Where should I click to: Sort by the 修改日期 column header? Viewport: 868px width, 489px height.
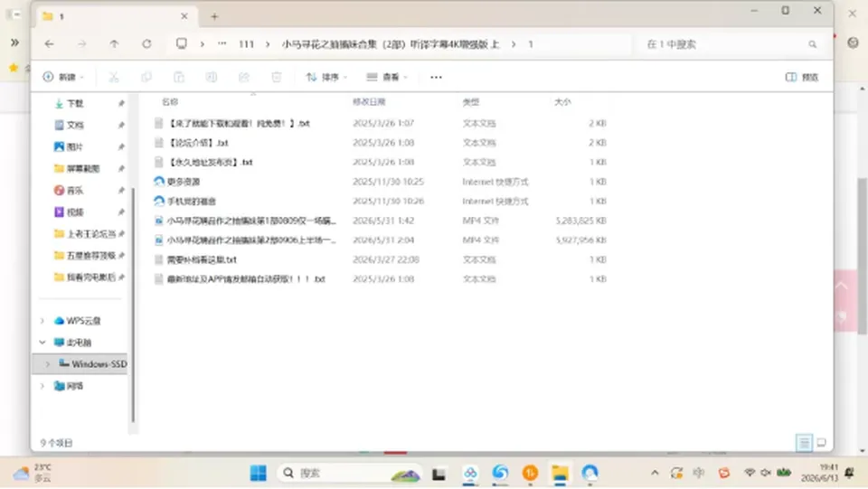[369, 102]
